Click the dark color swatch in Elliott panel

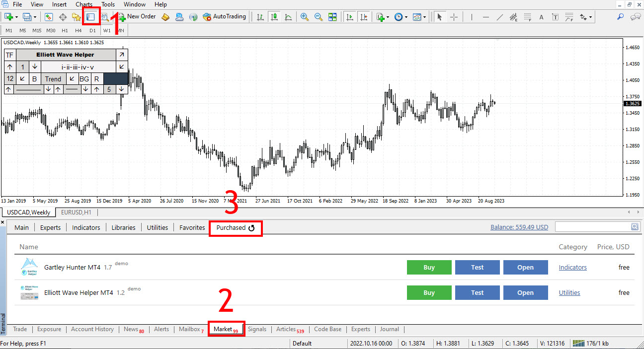116,78
